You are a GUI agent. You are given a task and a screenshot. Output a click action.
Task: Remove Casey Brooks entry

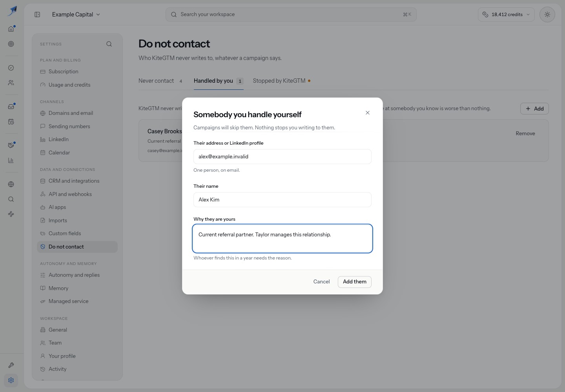tap(525, 134)
